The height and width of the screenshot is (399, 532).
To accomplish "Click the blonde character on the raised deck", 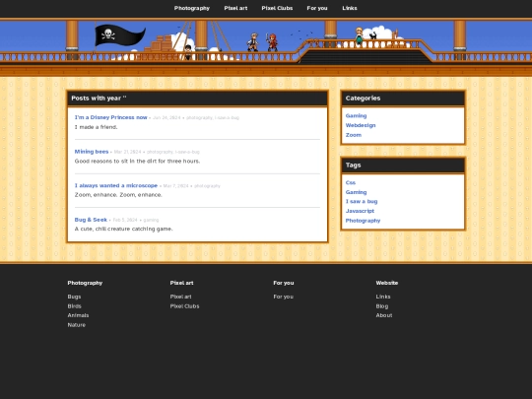I will [359, 36].
